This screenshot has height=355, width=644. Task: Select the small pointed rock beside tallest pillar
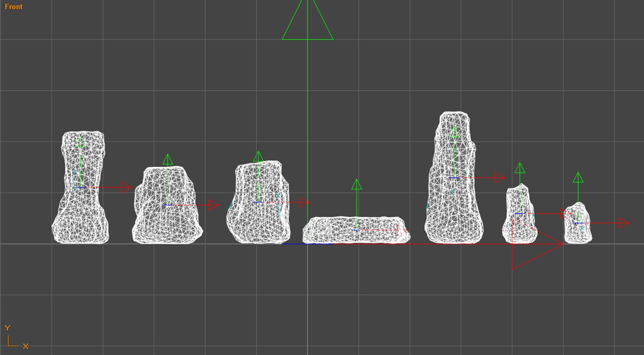(520, 214)
